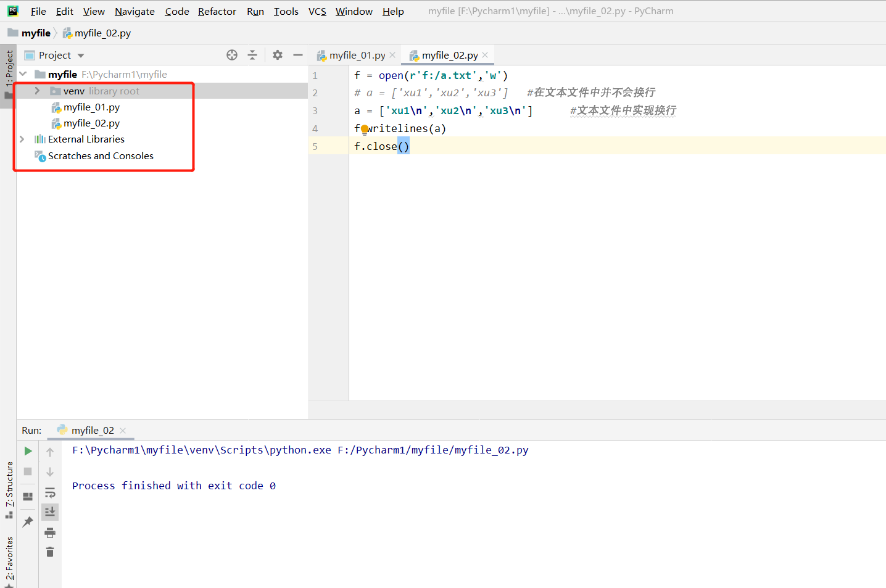Click line number 1 in gutter
The image size is (886, 588).
point(315,76)
